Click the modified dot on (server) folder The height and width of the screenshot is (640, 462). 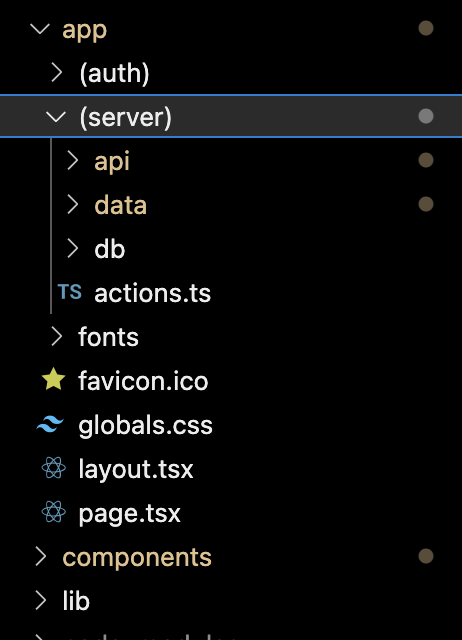(426, 116)
